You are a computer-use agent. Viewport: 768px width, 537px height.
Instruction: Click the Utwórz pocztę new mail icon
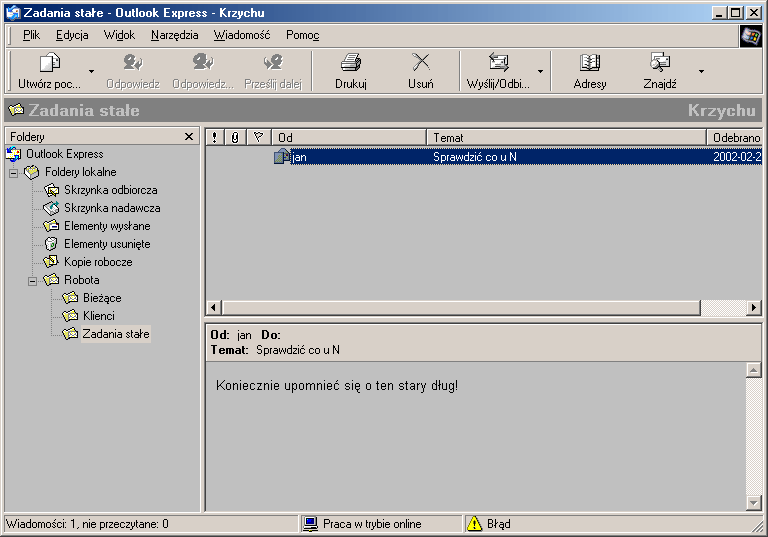click(49, 63)
